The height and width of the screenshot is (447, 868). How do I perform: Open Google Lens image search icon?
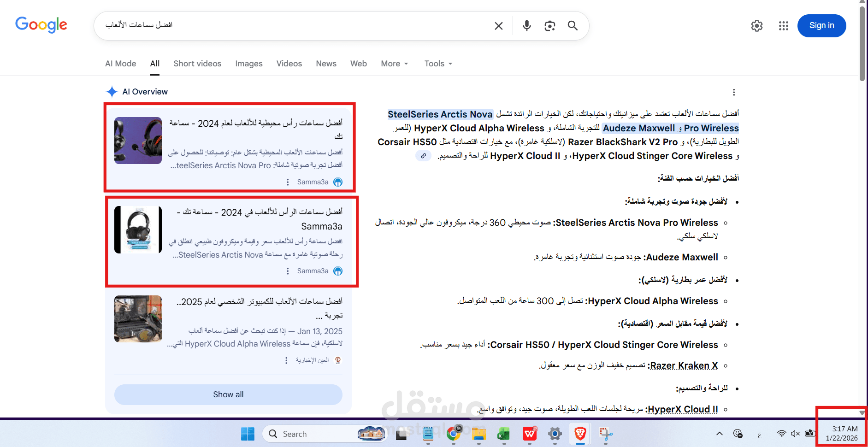click(549, 26)
